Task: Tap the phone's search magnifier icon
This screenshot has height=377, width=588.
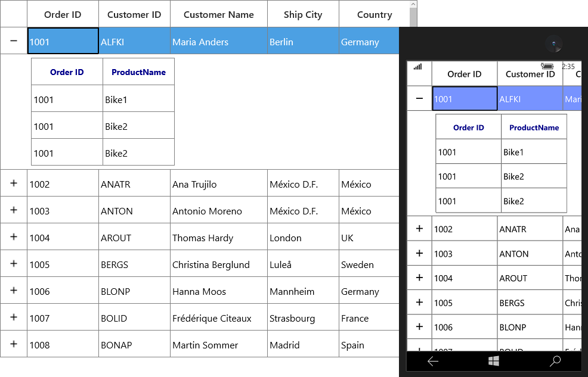Action: pos(555,361)
